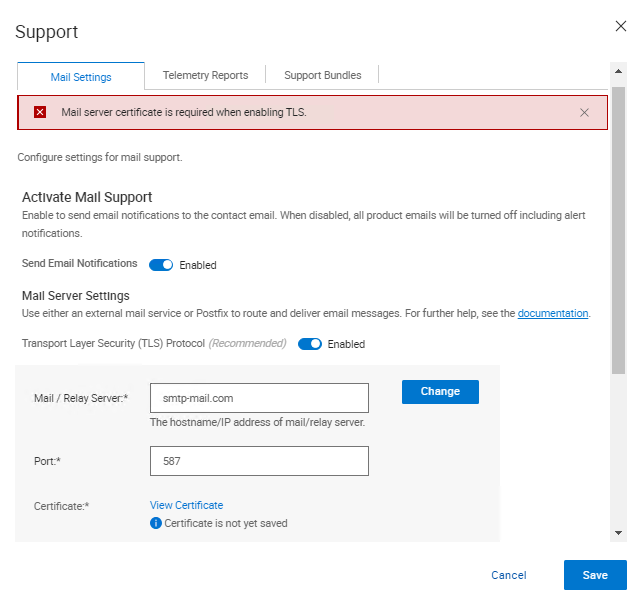Click the View Certificate link
The width and height of the screenshot is (640, 597).
pyautogui.click(x=186, y=505)
